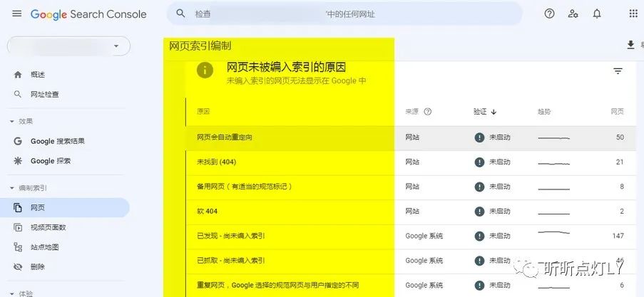Image resolution: width=644 pixels, height=297 pixels.
Task: Click the help question mark icon
Action: pos(549,14)
